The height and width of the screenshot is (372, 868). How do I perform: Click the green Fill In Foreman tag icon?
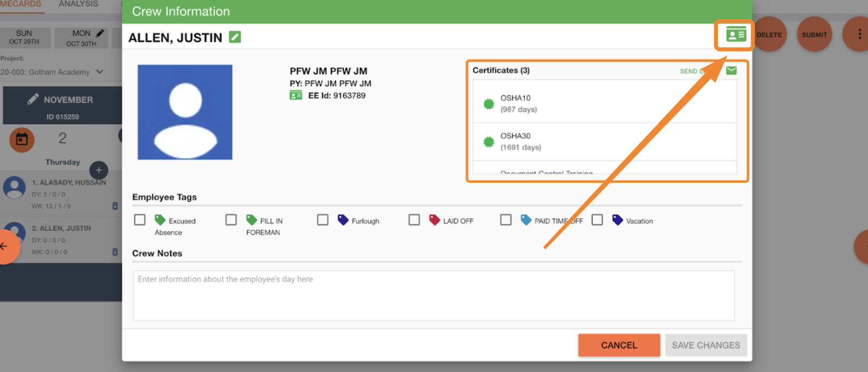click(252, 220)
